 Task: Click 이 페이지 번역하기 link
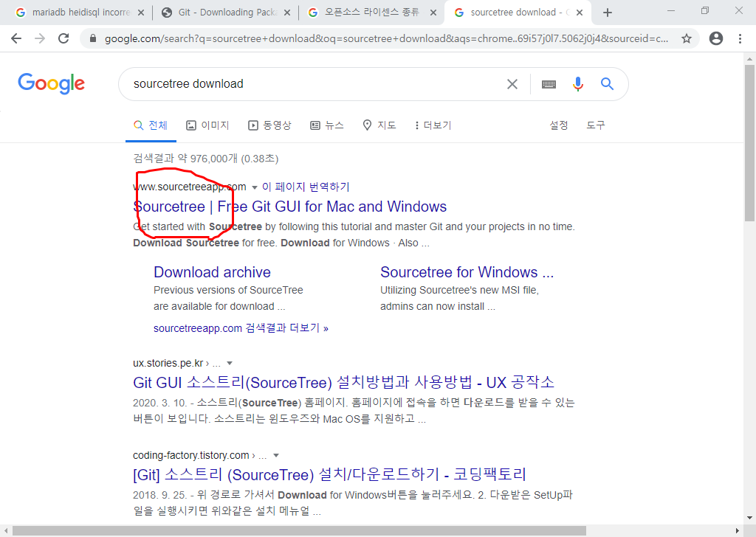point(306,187)
